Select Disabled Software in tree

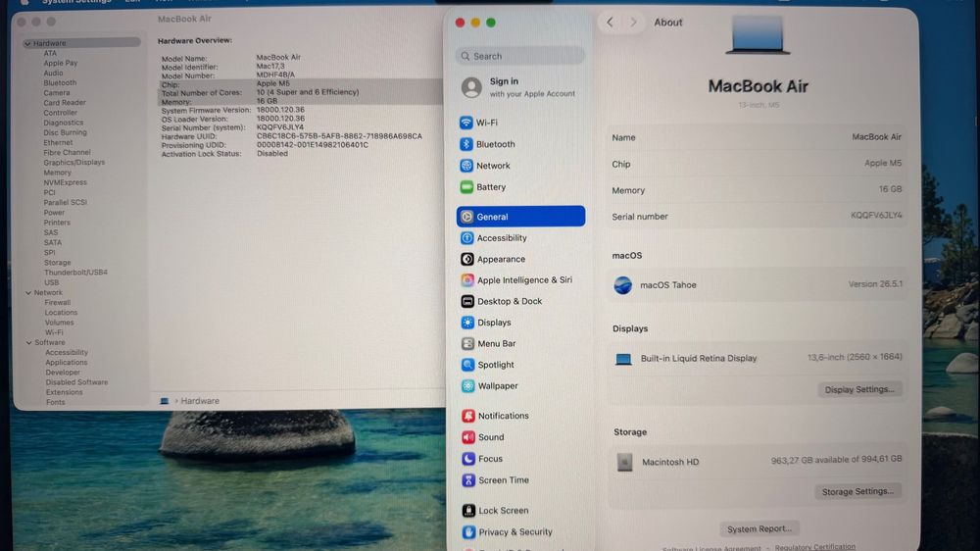coord(76,382)
